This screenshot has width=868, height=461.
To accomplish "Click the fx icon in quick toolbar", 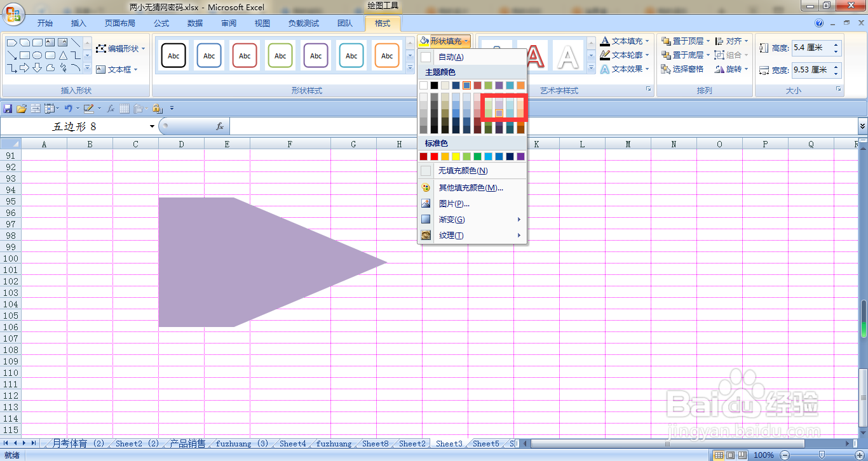I will click(x=111, y=109).
